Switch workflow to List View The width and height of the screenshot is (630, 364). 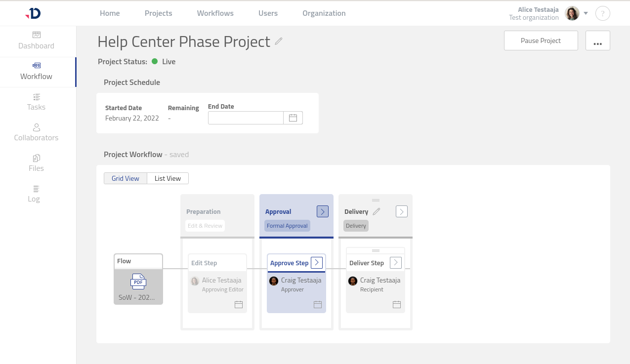pyautogui.click(x=168, y=178)
